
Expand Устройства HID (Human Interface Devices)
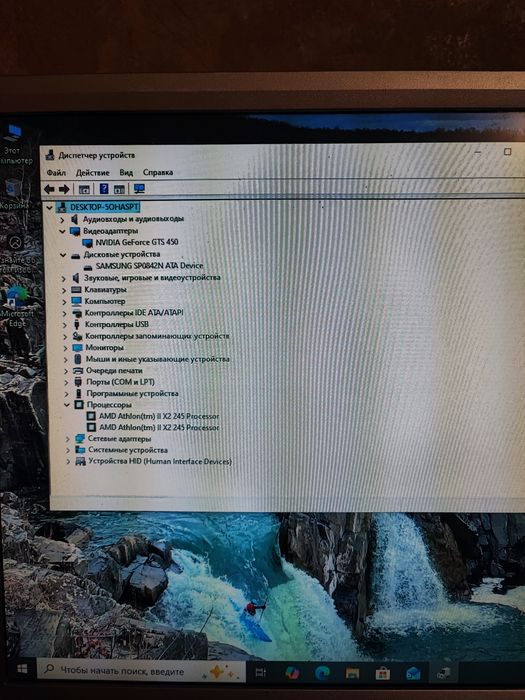click(x=68, y=462)
